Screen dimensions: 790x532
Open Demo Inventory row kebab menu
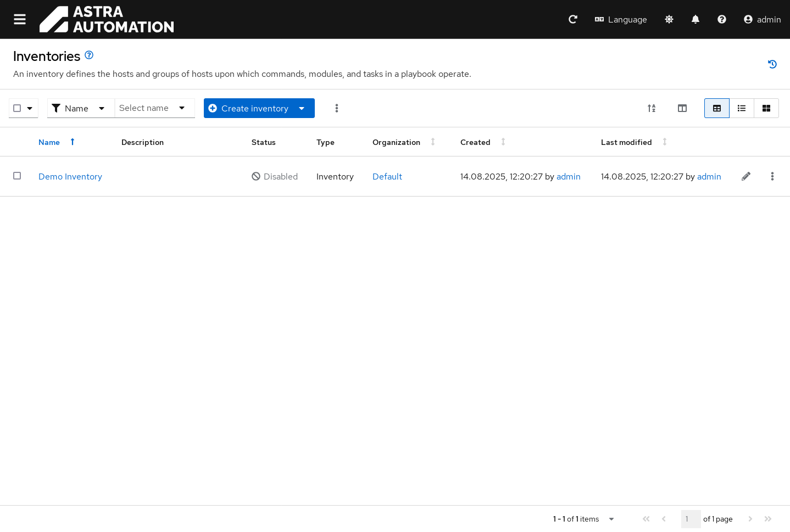[772, 176]
